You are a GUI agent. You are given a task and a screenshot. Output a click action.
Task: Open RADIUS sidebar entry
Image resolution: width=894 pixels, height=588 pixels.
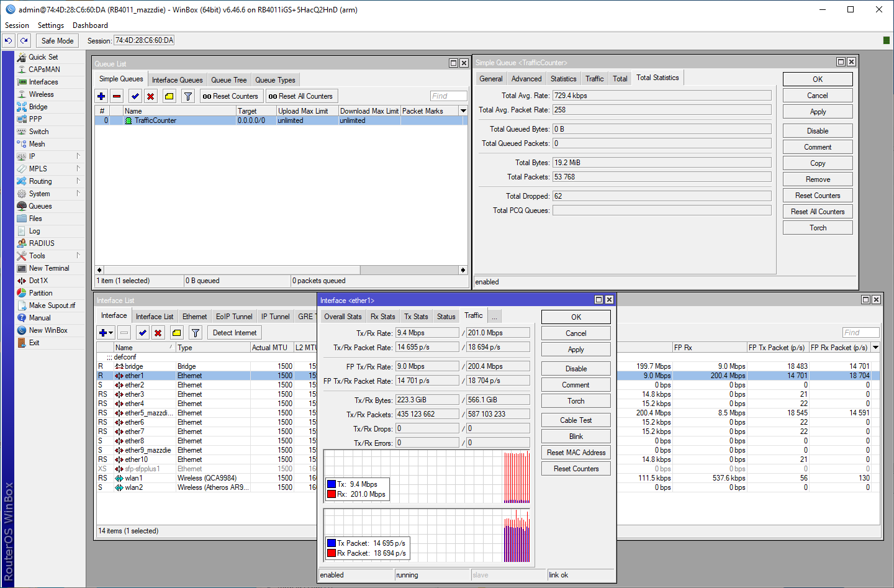coord(42,243)
